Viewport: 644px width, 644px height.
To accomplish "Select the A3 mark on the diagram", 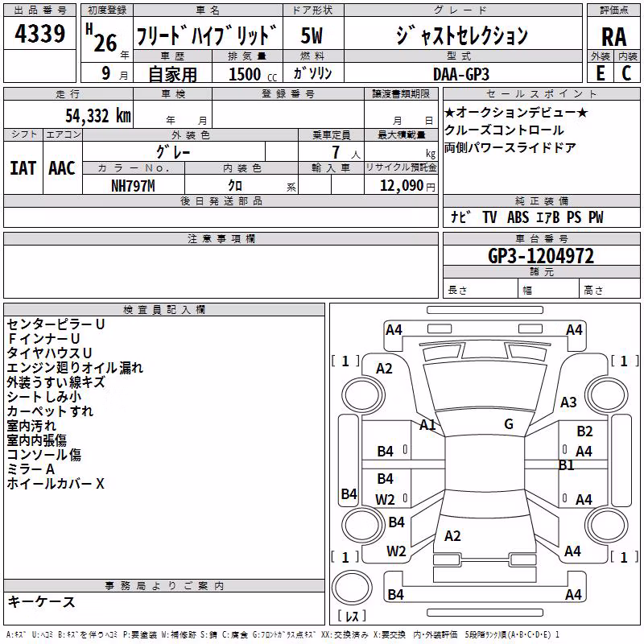I will coord(568,402).
